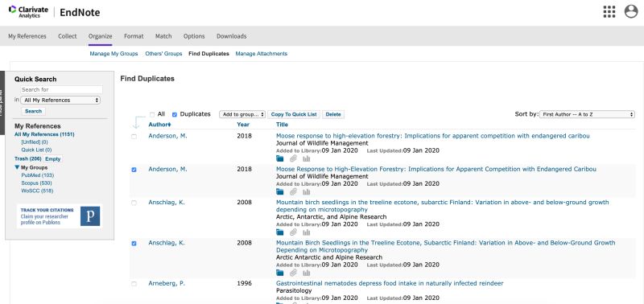Open the user account profile icon
This screenshot has height=304, width=644.
(631, 11)
